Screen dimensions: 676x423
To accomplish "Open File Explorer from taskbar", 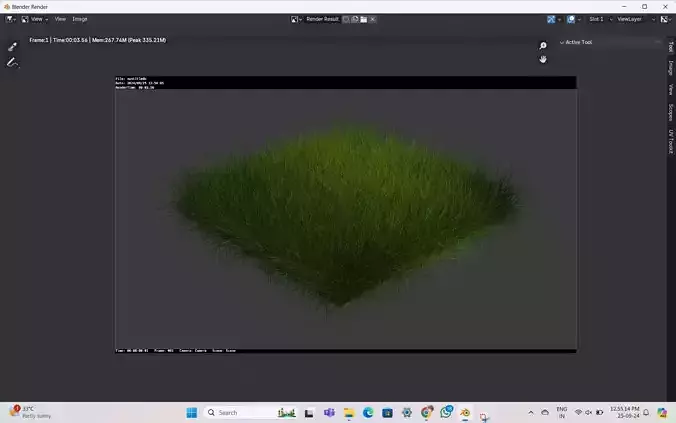I will pyautogui.click(x=348, y=413).
